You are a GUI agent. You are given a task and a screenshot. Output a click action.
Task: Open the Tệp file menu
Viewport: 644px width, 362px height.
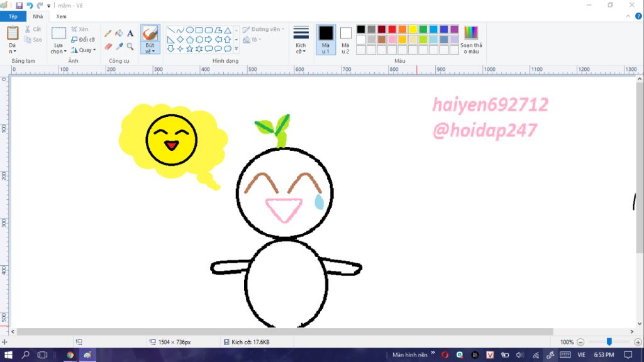(x=13, y=16)
